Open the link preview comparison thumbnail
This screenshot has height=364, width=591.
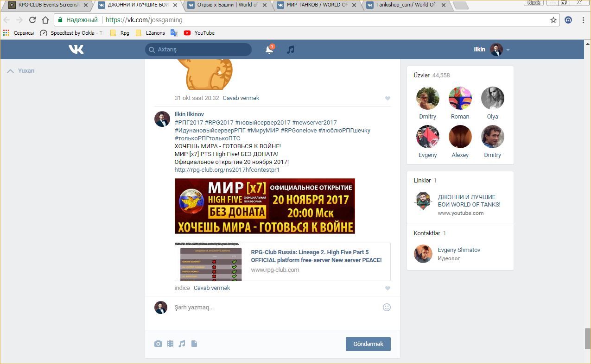210,262
